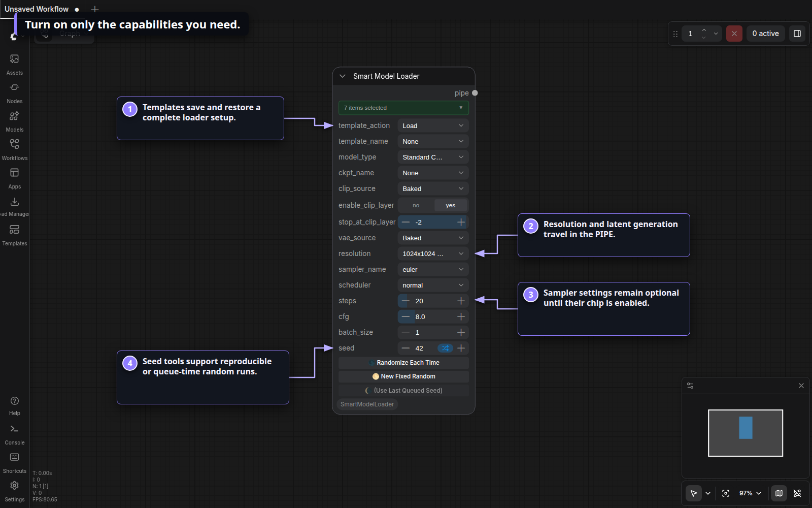Image resolution: width=812 pixels, height=508 pixels.
Task: Toggle link visibility icon
Action: click(797, 493)
